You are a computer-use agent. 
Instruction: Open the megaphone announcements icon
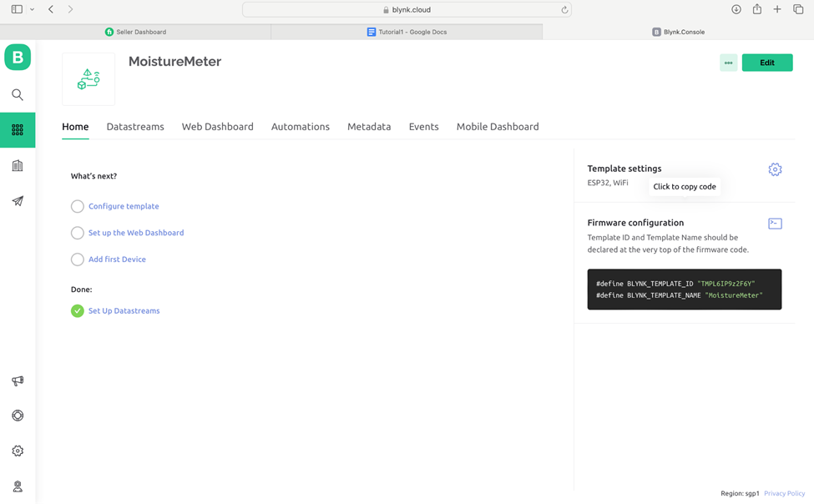18,381
